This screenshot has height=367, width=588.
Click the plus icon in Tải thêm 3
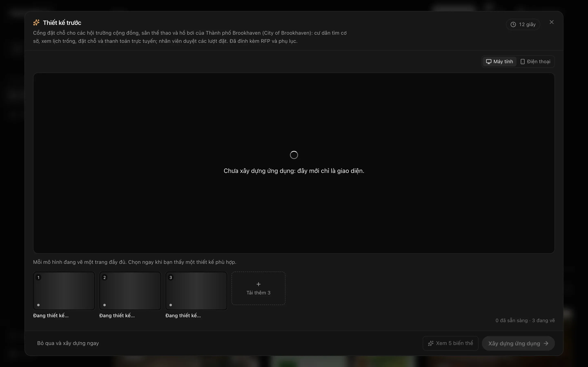[258, 284]
